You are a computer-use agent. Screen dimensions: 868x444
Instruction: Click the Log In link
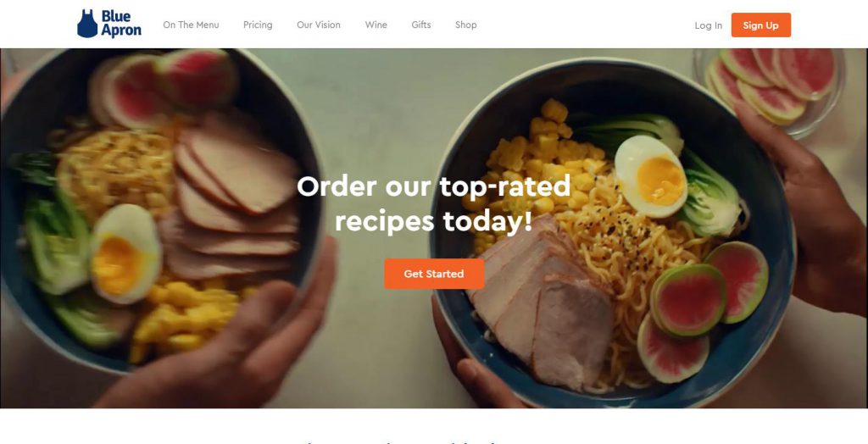tap(709, 25)
